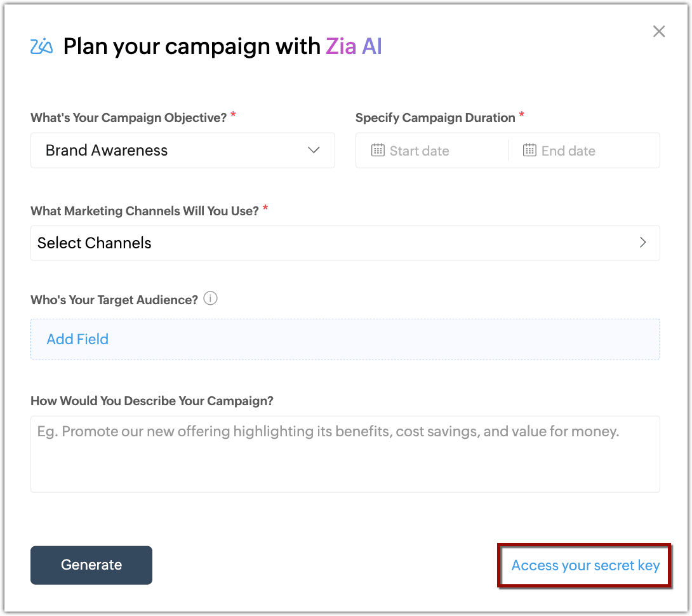Open the Access your secret key link
The width and height of the screenshot is (692, 616).
[585, 565]
